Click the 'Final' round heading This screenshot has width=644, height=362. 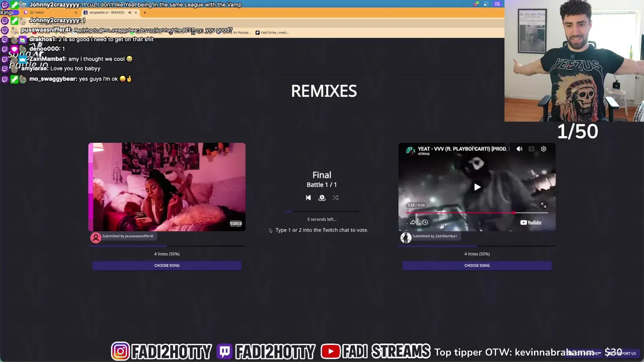[x=322, y=175]
